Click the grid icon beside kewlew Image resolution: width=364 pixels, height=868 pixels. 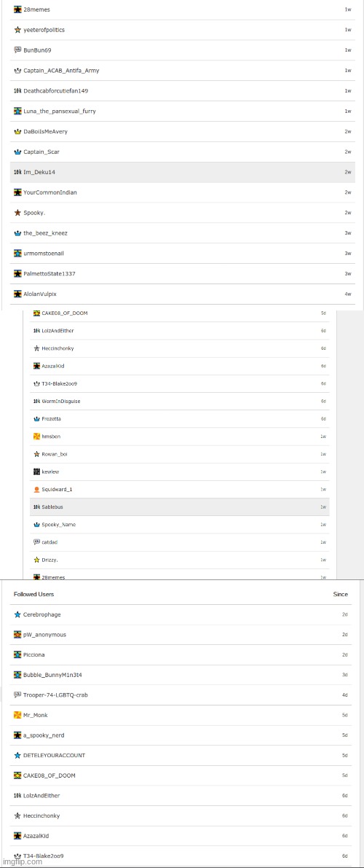(36, 472)
